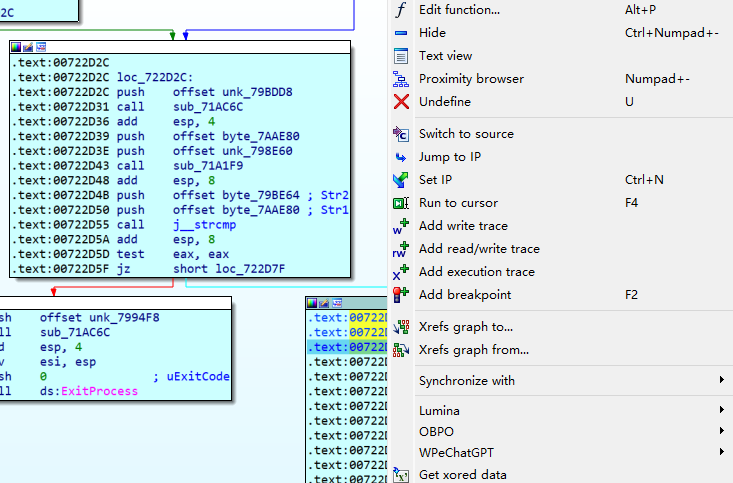
Task: Expand the Synchronize with submenu arrow
Action: coord(722,380)
